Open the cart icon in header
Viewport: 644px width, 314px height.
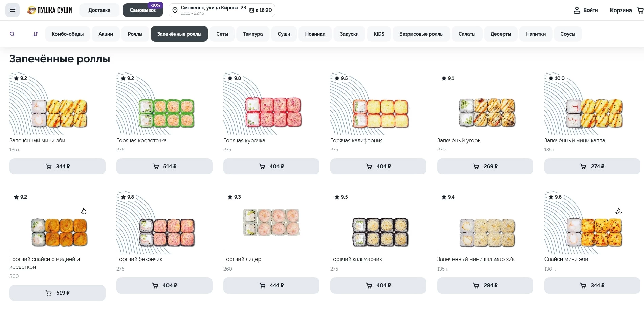click(640, 10)
